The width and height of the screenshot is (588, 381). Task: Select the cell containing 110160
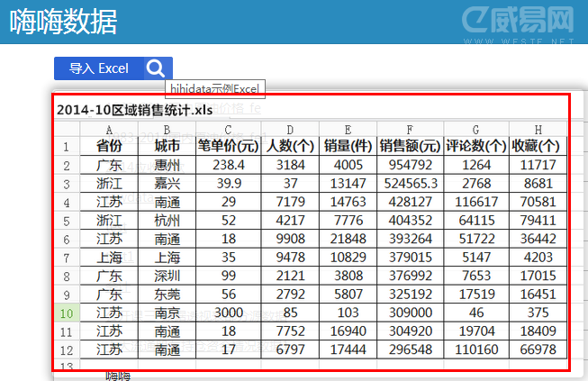coord(476,349)
